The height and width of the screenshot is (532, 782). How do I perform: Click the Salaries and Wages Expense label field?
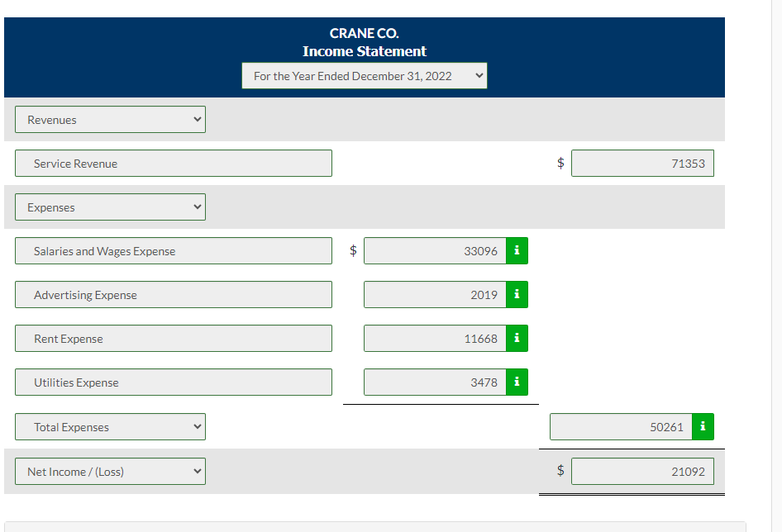(x=174, y=250)
